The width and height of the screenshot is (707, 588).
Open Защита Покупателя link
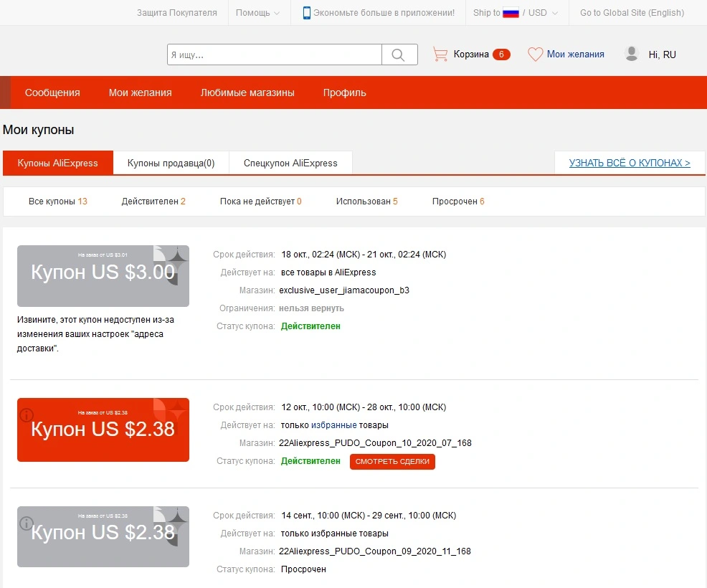176,13
